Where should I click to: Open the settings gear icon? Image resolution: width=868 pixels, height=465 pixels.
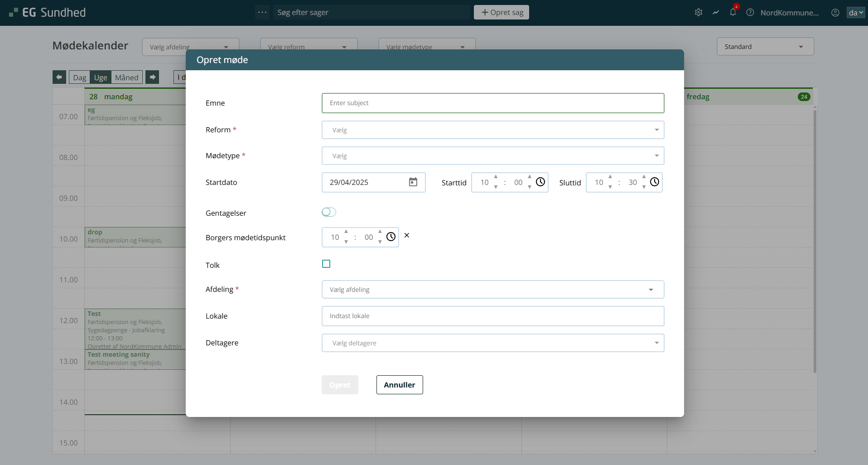pyautogui.click(x=698, y=13)
